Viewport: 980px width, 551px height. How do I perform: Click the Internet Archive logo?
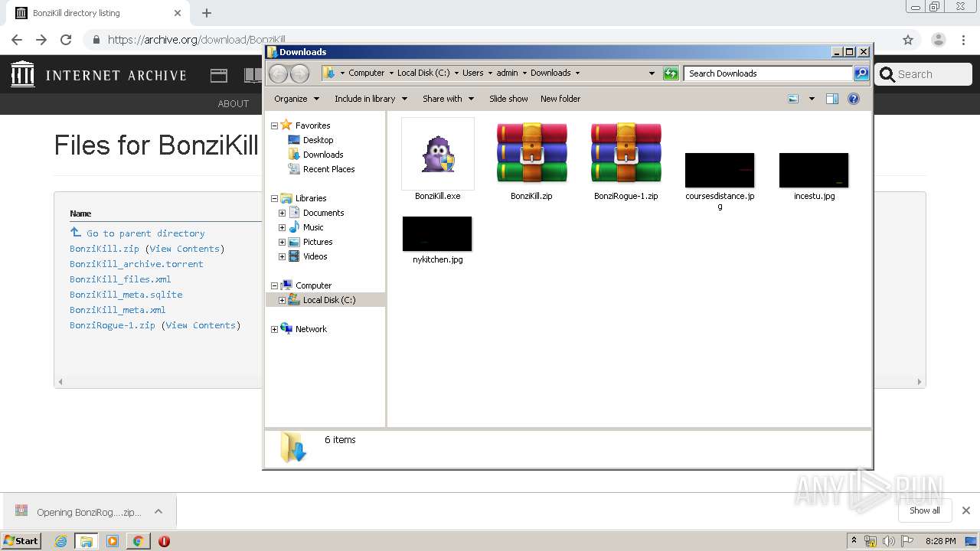pyautogui.click(x=98, y=75)
